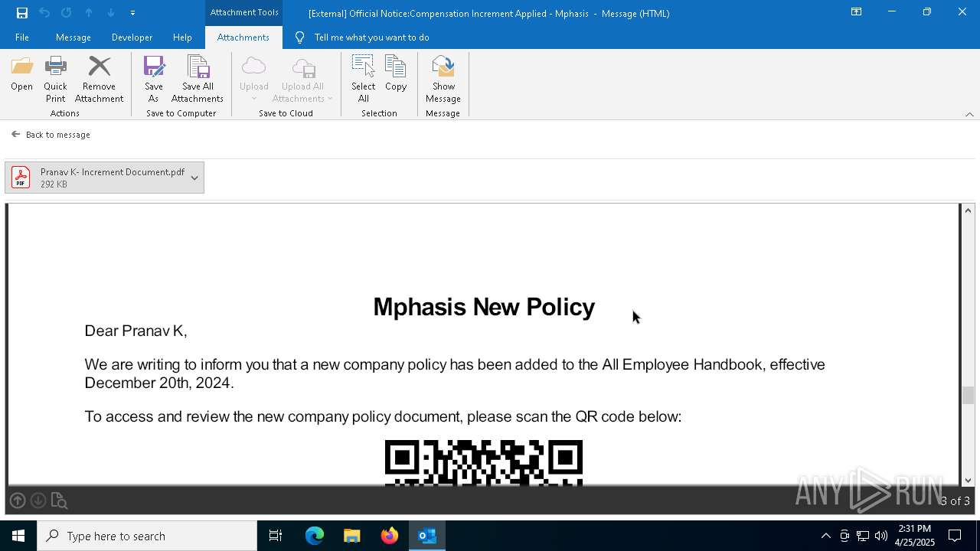This screenshot has height=551, width=980.
Task: Remove Attachment from the message
Action: 99,79
